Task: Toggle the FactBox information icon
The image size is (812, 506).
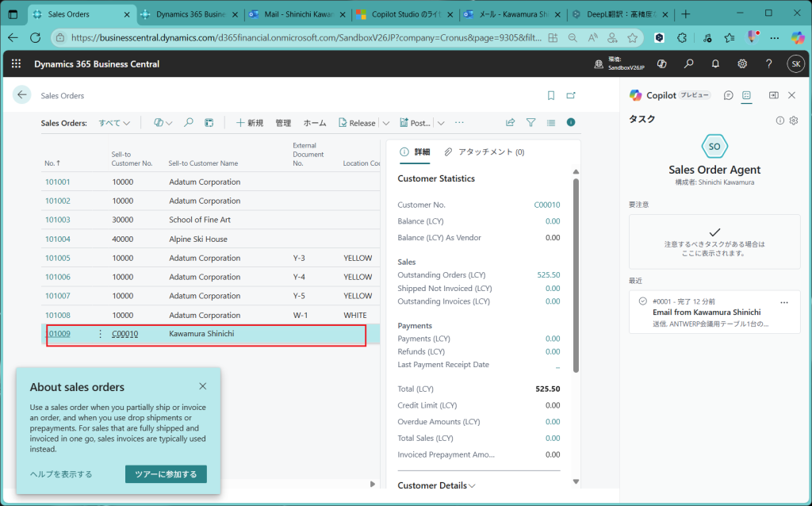Action: (571, 122)
